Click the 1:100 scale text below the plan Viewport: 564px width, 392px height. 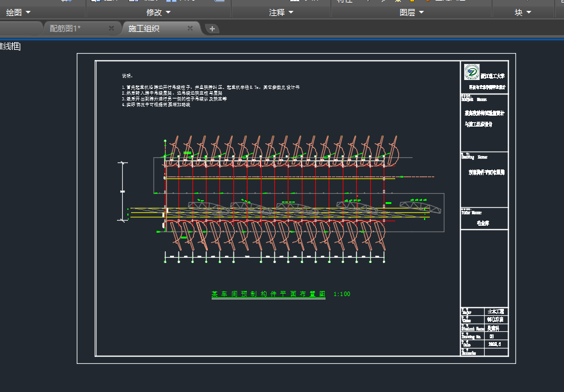[x=342, y=294]
